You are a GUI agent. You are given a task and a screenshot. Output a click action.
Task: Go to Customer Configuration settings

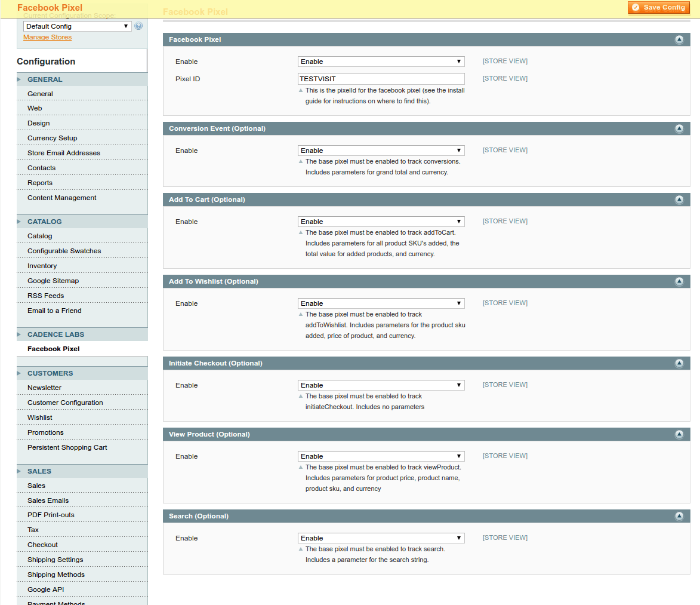[82, 403]
